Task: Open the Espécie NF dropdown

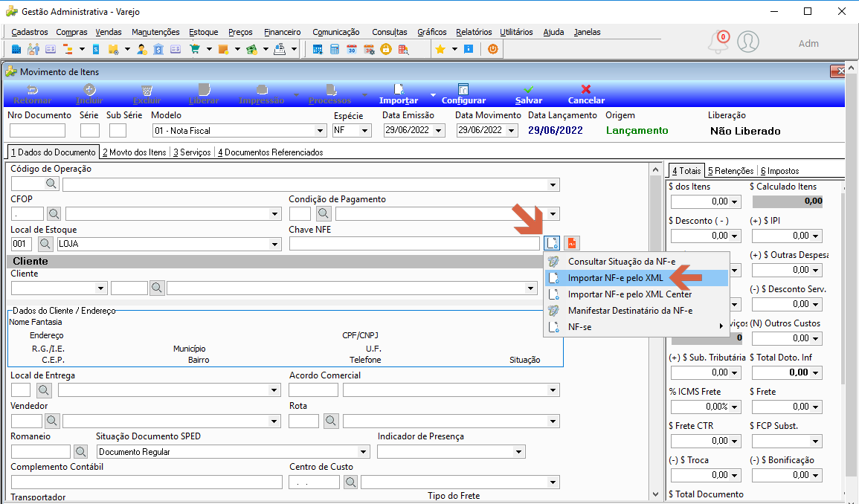Action: [x=364, y=130]
